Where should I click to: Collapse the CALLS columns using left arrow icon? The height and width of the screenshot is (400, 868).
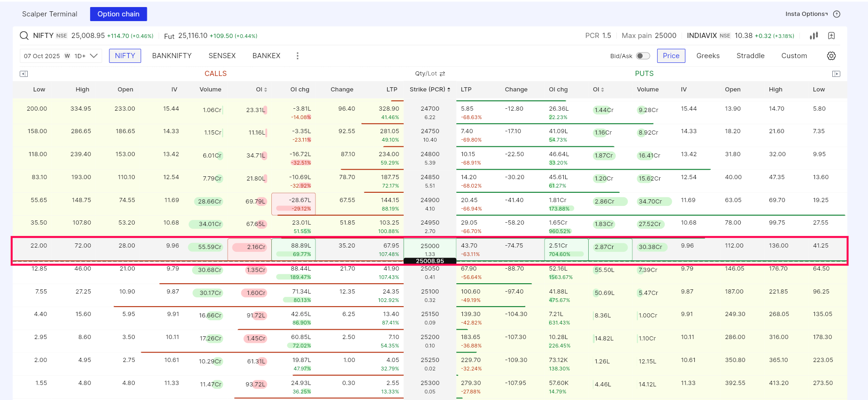coord(24,74)
